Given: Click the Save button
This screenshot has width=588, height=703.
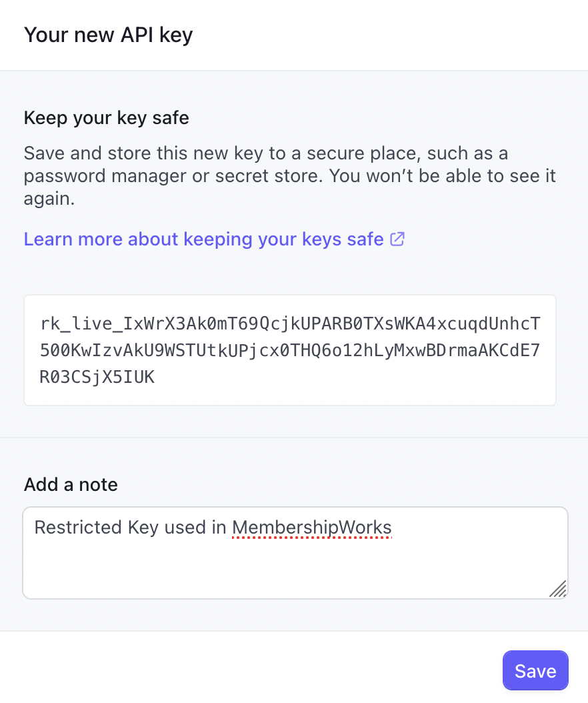Looking at the screenshot, I should pyautogui.click(x=535, y=670).
